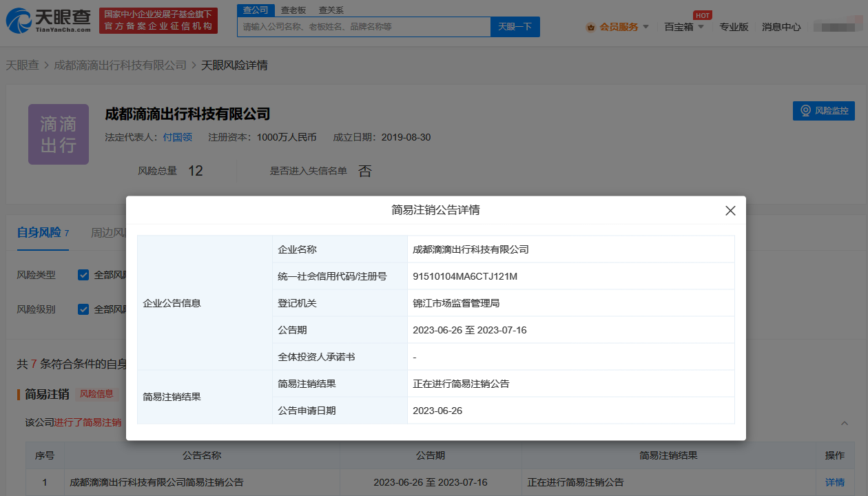Click the 天眼查 breadcrumb link
868x496 pixels.
(x=23, y=65)
